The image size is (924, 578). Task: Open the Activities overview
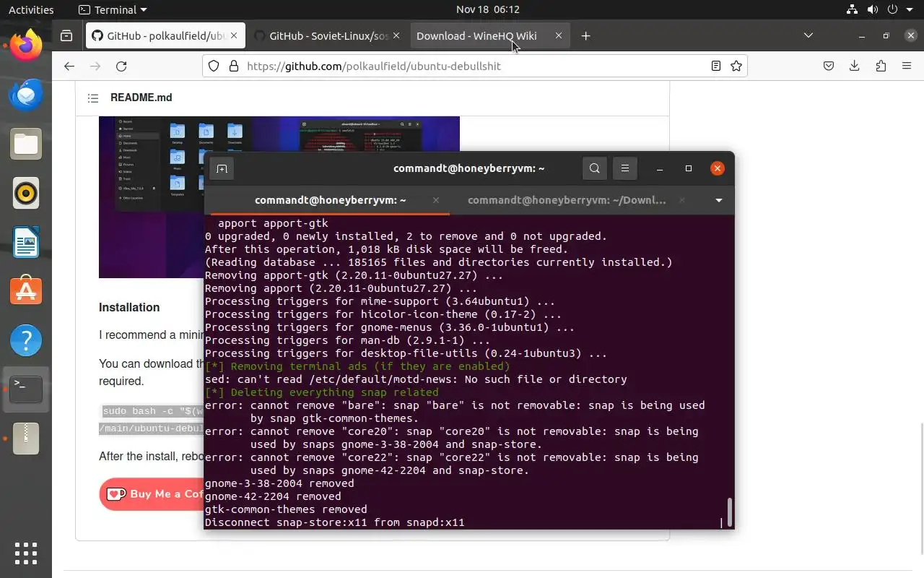click(31, 9)
